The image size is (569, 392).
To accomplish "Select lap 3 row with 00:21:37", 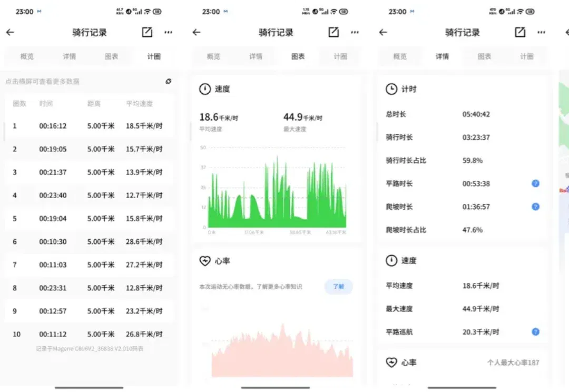I will [89, 172].
